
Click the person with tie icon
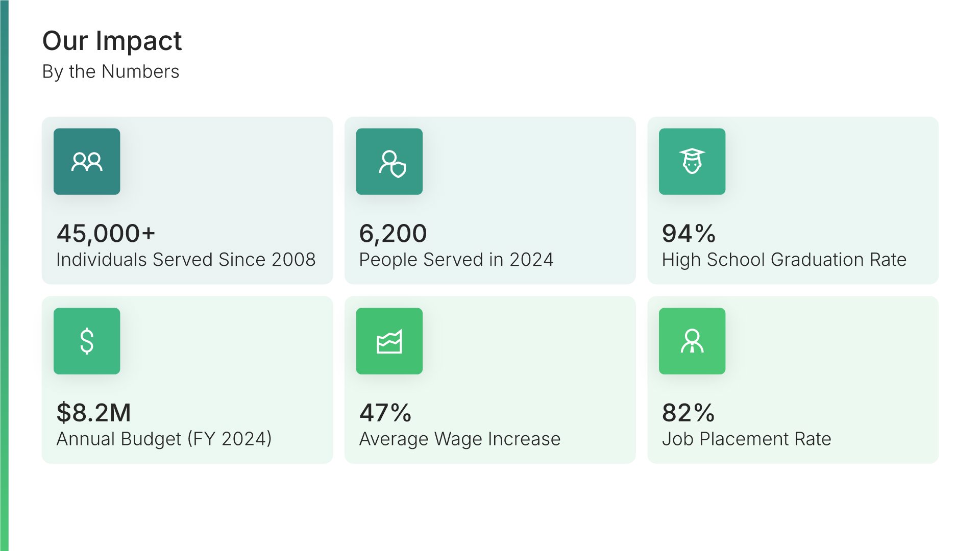[x=692, y=341]
